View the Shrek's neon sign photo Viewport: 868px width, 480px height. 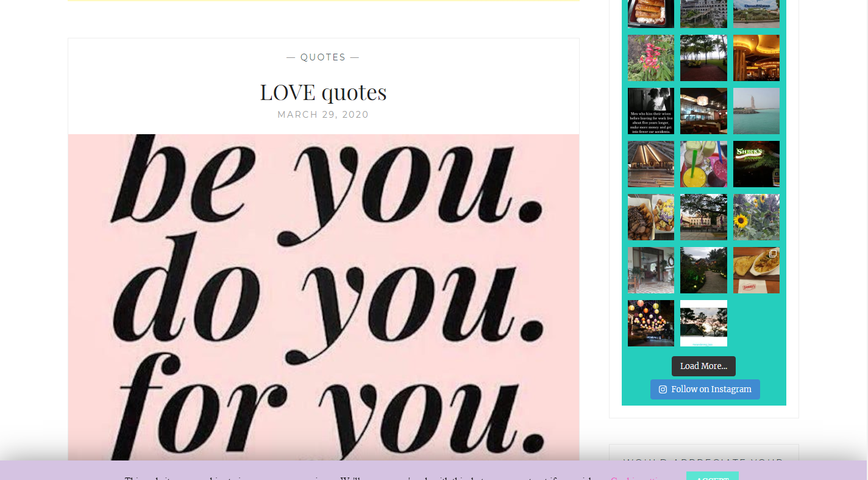tap(756, 164)
